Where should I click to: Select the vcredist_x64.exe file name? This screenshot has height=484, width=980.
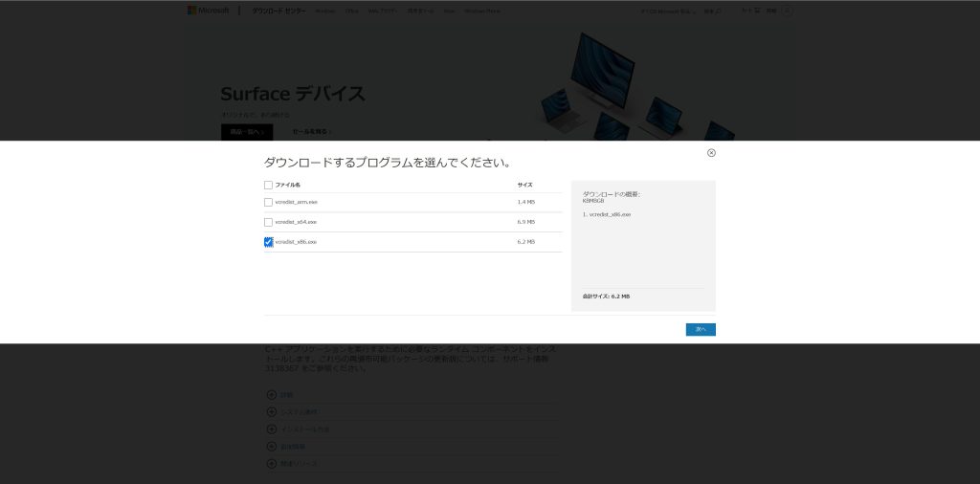coord(296,222)
